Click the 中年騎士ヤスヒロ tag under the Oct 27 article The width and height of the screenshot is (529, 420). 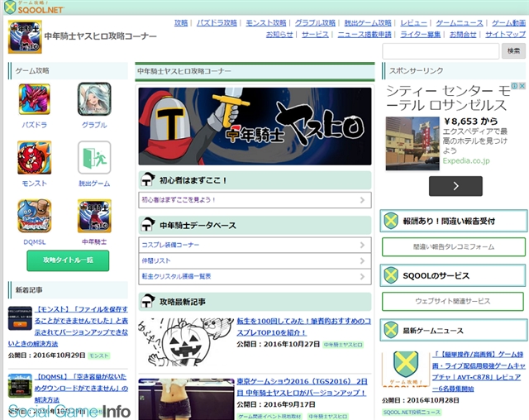[343, 345]
